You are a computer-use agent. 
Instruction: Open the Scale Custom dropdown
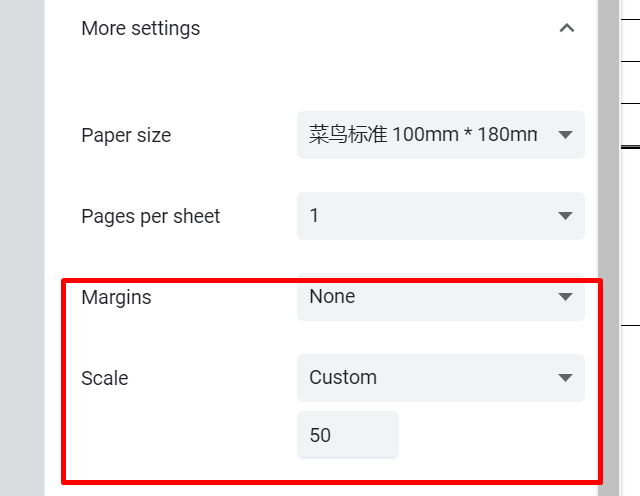pyautogui.click(x=440, y=378)
